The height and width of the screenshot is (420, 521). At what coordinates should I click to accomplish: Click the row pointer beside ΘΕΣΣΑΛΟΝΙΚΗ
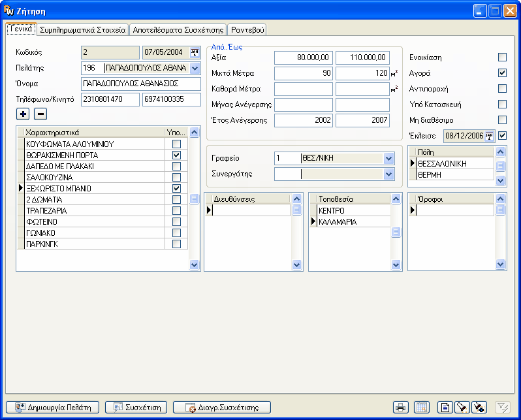point(413,163)
